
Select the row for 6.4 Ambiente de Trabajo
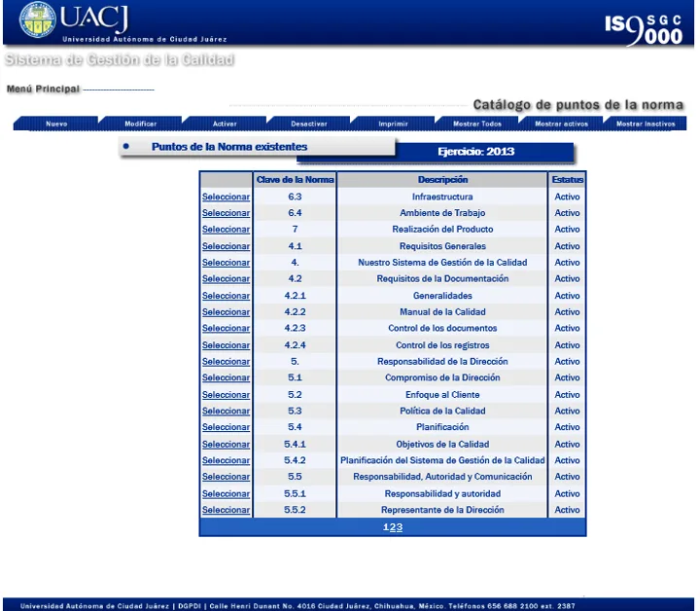pyautogui.click(x=226, y=213)
